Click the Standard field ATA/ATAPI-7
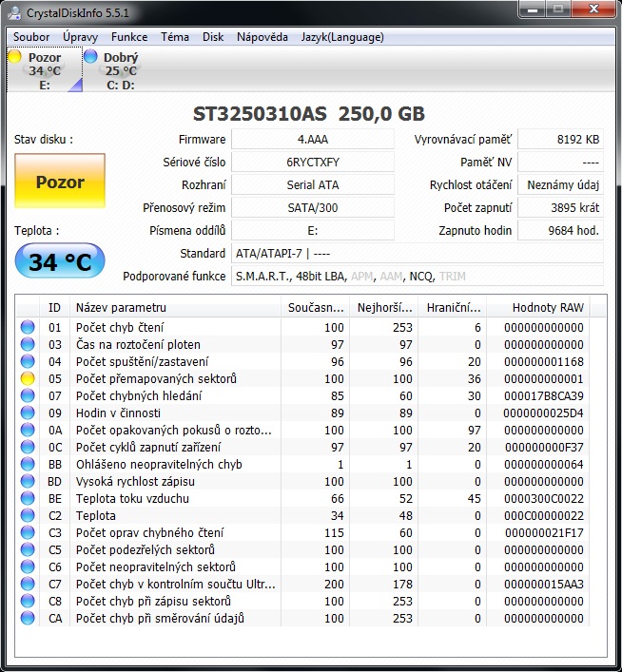Viewport: 622px width, 672px height. pyautogui.click(x=418, y=253)
